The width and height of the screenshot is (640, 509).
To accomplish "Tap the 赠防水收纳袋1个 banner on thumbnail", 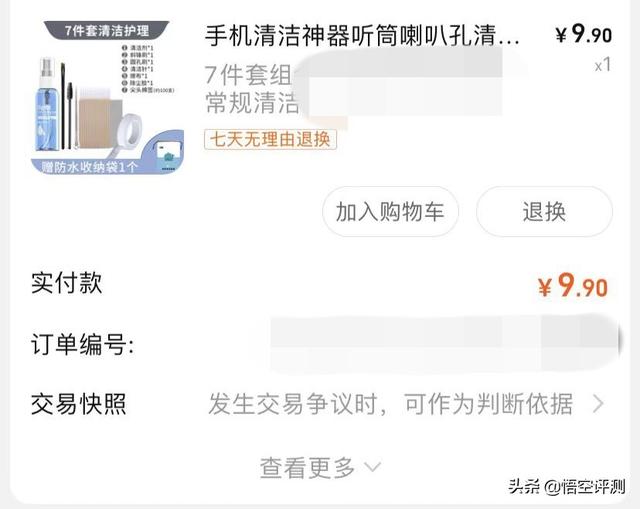I will tap(89, 167).
